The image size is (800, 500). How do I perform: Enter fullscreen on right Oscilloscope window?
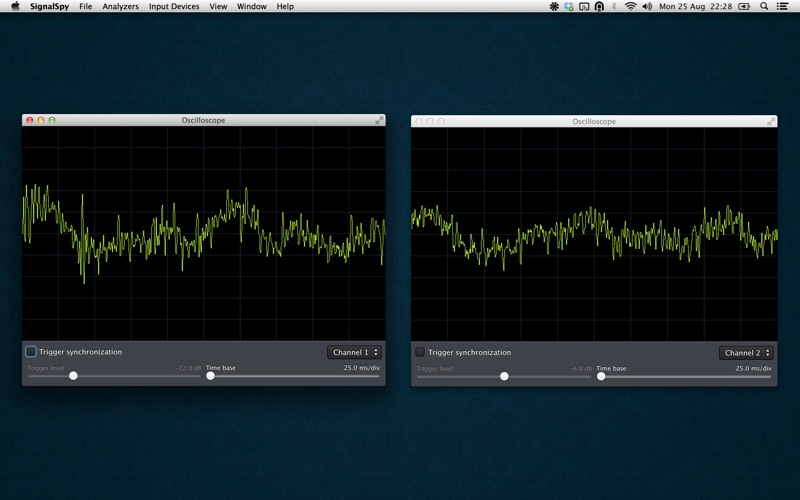771,121
